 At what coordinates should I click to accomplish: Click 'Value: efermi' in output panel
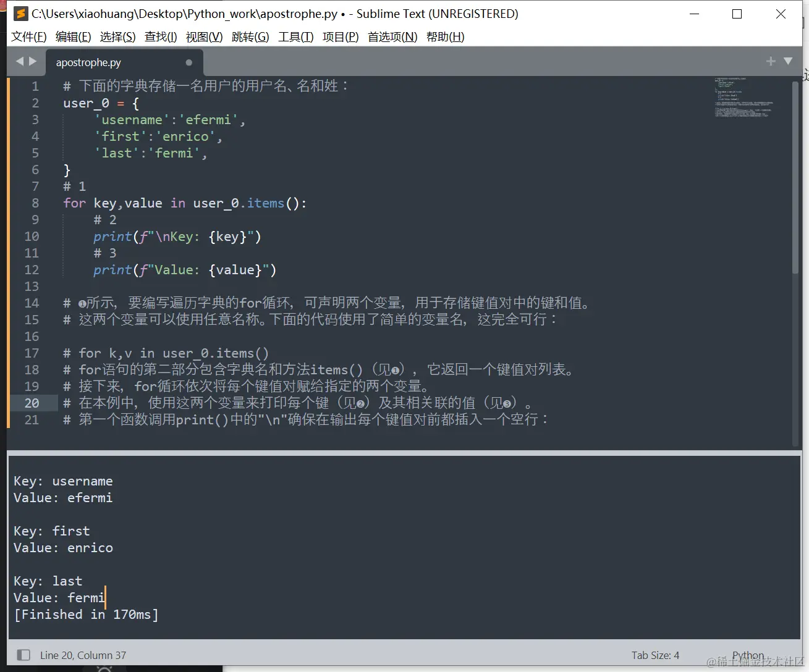click(63, 498)
